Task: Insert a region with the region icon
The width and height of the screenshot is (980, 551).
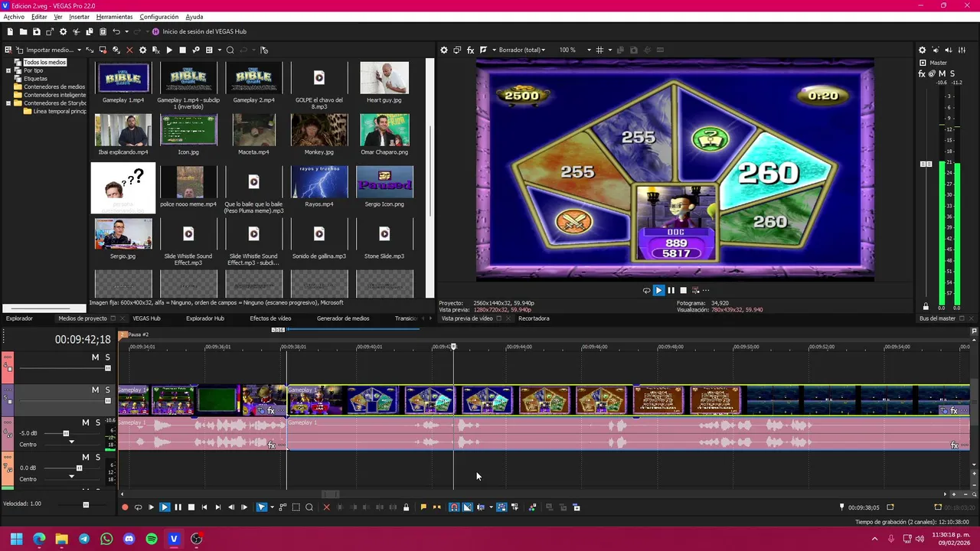Action: 437,507
